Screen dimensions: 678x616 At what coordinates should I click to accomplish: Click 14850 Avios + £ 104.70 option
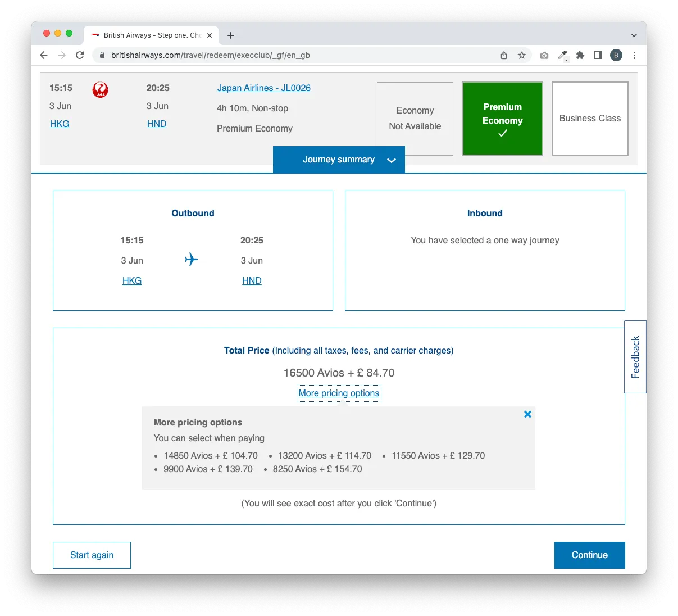click(211, 455)
